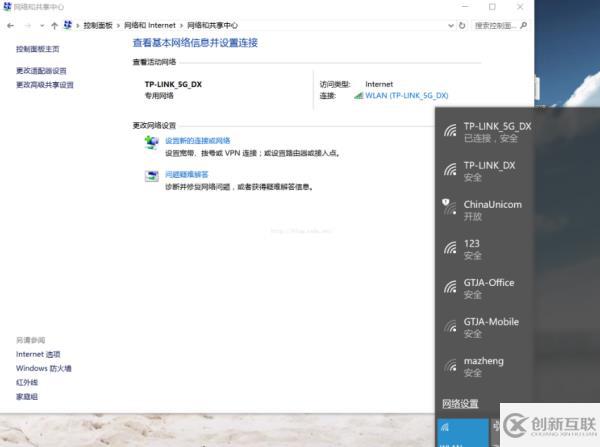Open 更改高级共享设置 link
The width and height of the screenshot is (600, 447).
coord(45,85)
